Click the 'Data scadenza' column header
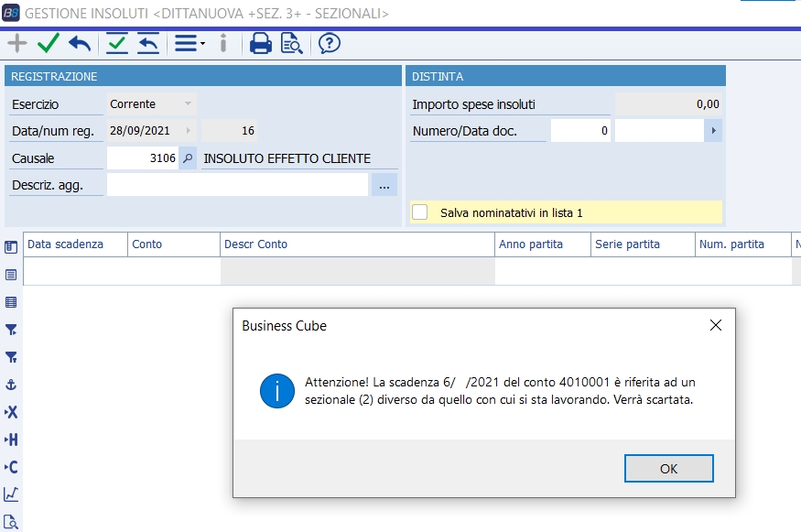This screenshot has width=801, height=532. [76, 244]
